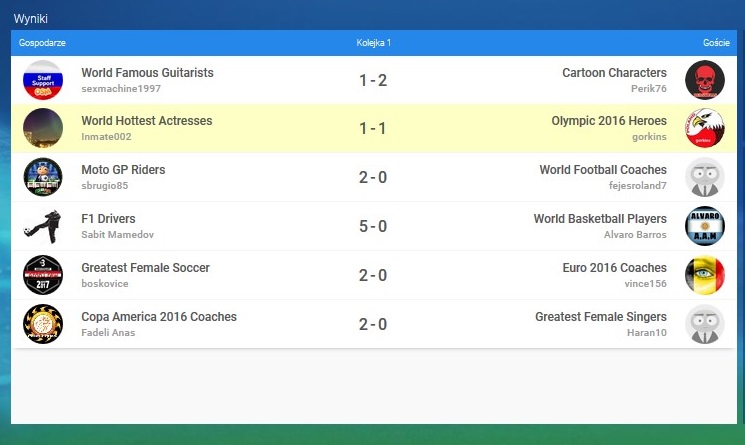Screen dimensions: 745x445
Task: Click the Sabit Mamedov manager name
Action: tap(117, 235)
